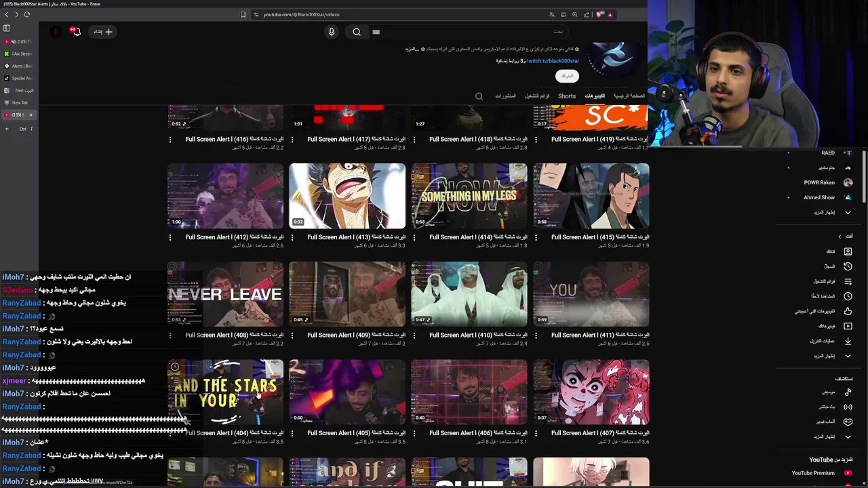The width and height of the screenshot is (868, 488).
Task: Open options menu for Full Screen Alert (414)
Action: point(414,237)
